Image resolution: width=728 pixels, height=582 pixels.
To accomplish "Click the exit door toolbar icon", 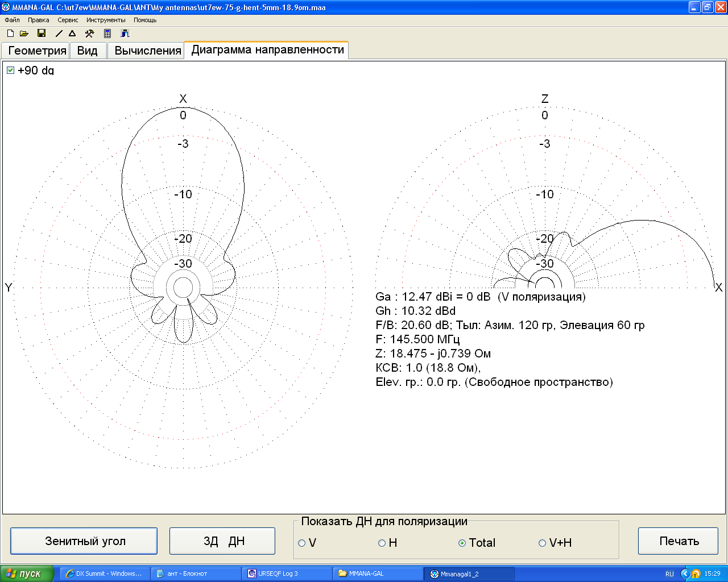I will tap(125, 34).
